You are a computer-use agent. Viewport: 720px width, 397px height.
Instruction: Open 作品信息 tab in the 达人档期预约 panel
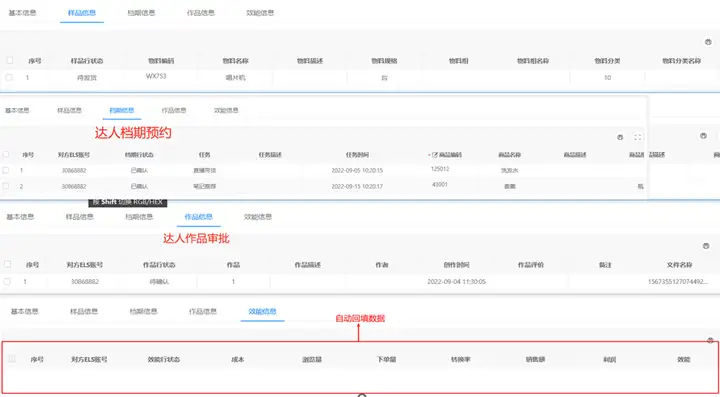(174, 110)
